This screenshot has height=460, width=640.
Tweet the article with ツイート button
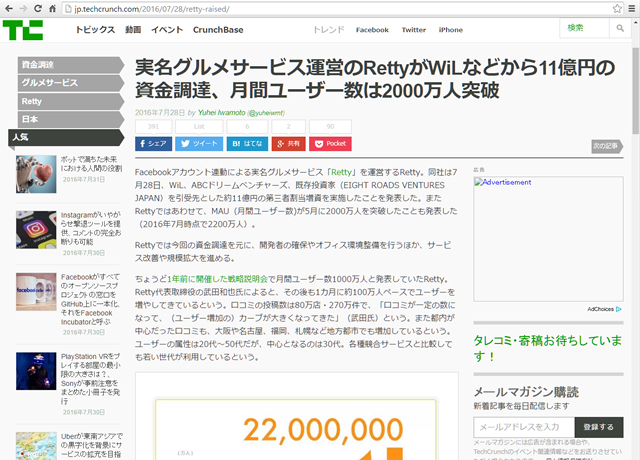(199, 144)
